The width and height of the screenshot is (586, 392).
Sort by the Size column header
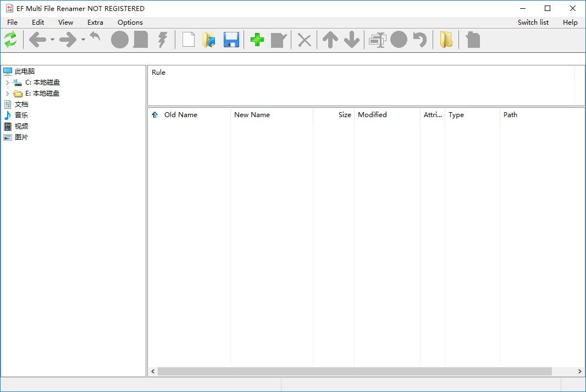pyautogui.click(x=333, y=115)
